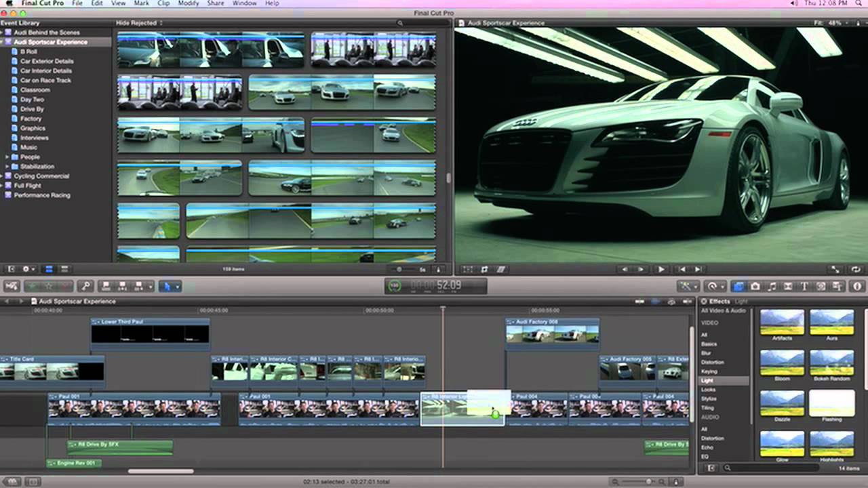
Task: Reject the clip with the red X
Action: point(64,286)
